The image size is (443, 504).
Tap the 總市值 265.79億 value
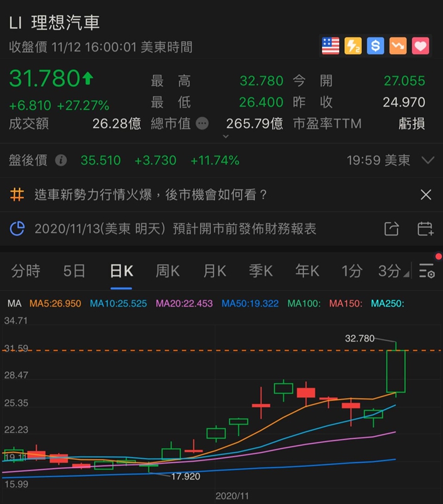click(x=254, y=123)
